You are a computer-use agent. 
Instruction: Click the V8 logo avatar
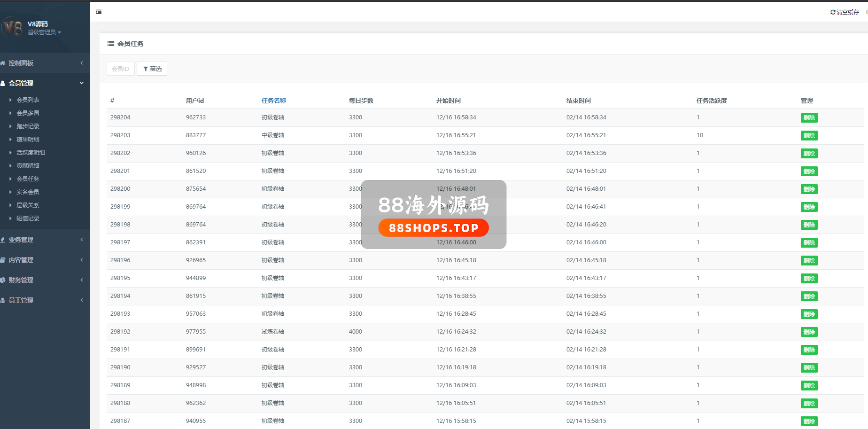[x=13, y=28]
